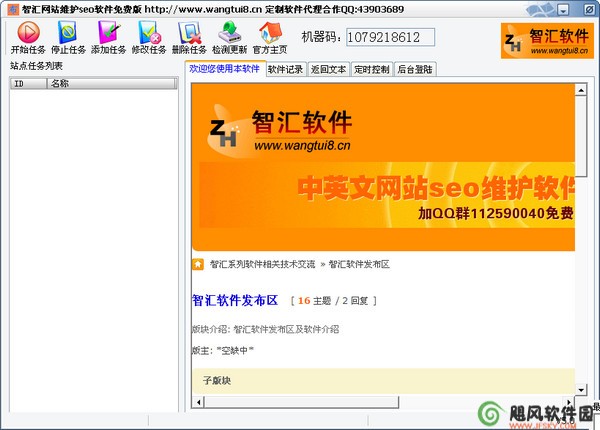The width and height of the screenshot is (600, 430).
Task: Click the 站点任务列表 label
Action: [x=36, y=66]
